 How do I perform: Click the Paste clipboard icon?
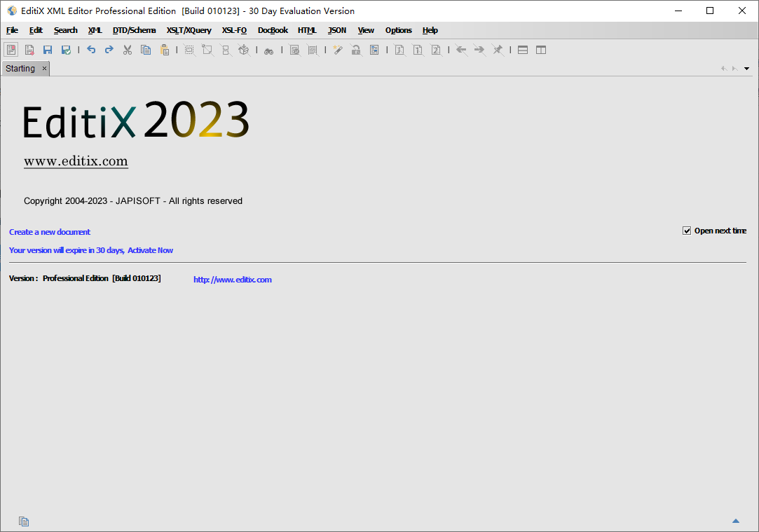tap(165, 50)
